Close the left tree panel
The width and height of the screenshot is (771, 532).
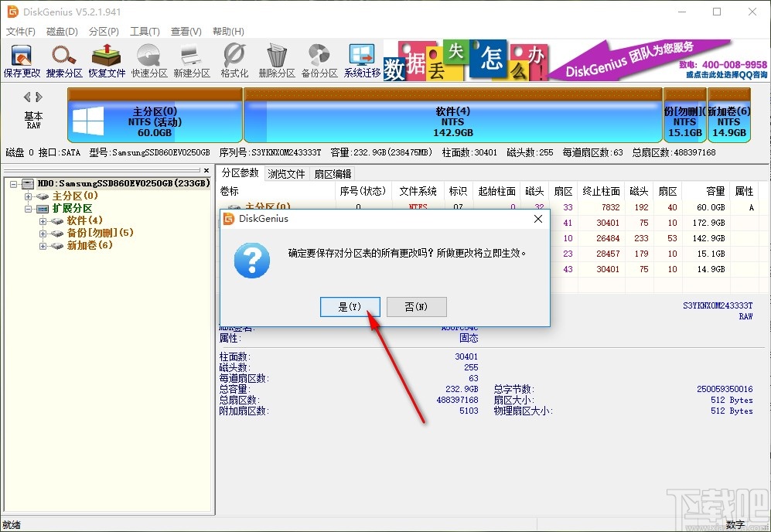point(206,170)
